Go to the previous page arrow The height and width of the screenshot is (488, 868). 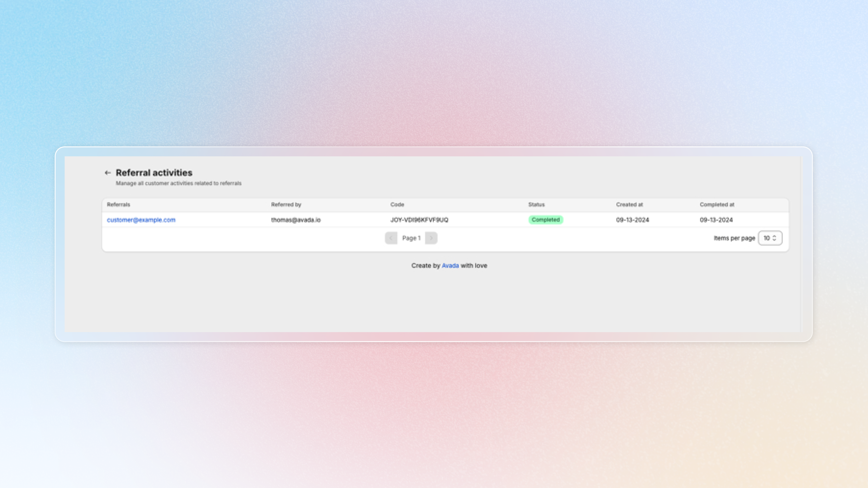[391, 238]
